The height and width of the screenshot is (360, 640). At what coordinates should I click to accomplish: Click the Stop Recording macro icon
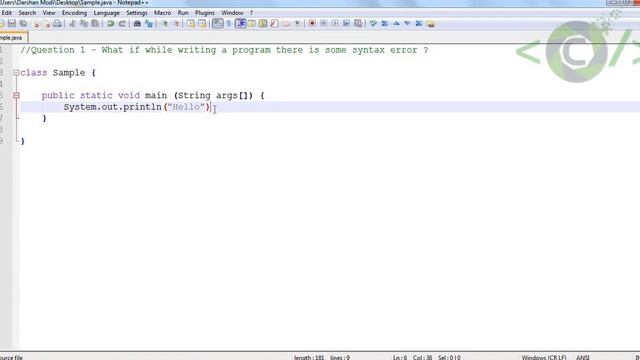point(324,24)
